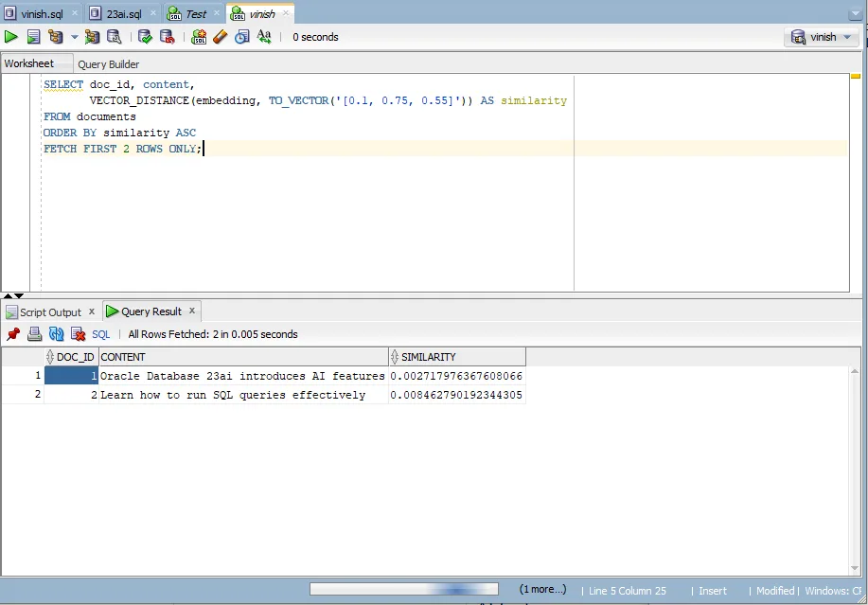Click row number 2 in result grid
Image resolution: width=868 pixels, height=605 pixels.
(22, 395)
